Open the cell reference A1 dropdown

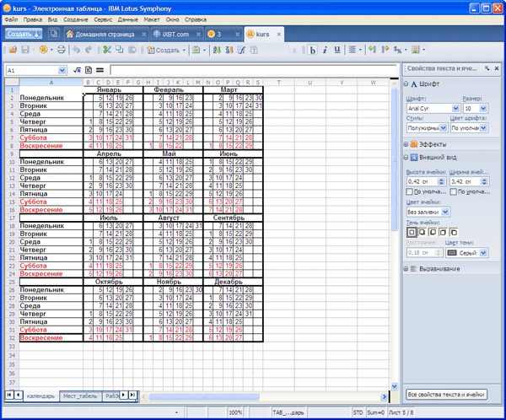point(62,70)
